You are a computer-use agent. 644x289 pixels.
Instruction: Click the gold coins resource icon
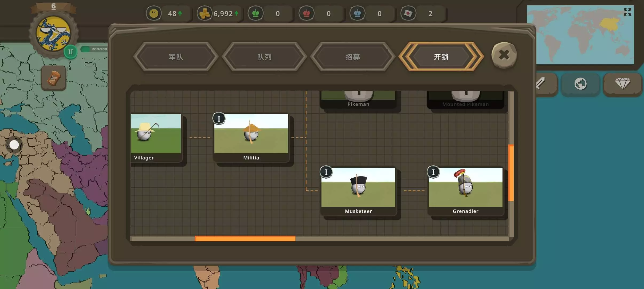[205, 13]
